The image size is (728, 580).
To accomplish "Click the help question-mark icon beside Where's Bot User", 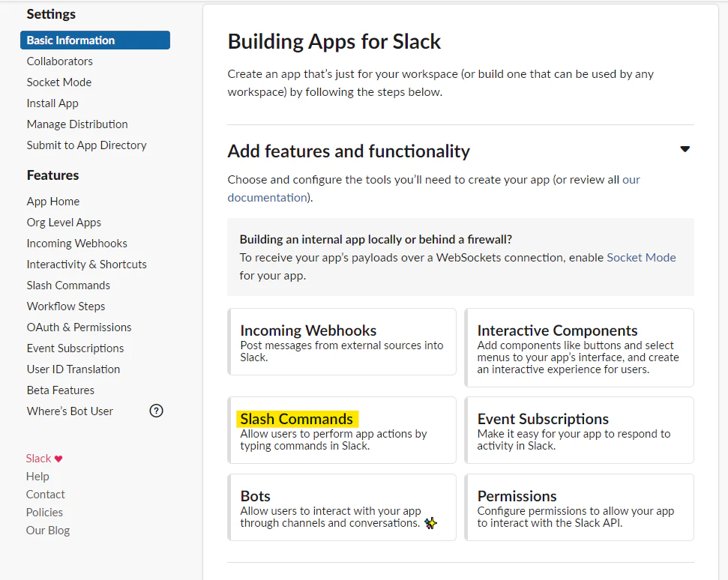I will tap(156, 411).
